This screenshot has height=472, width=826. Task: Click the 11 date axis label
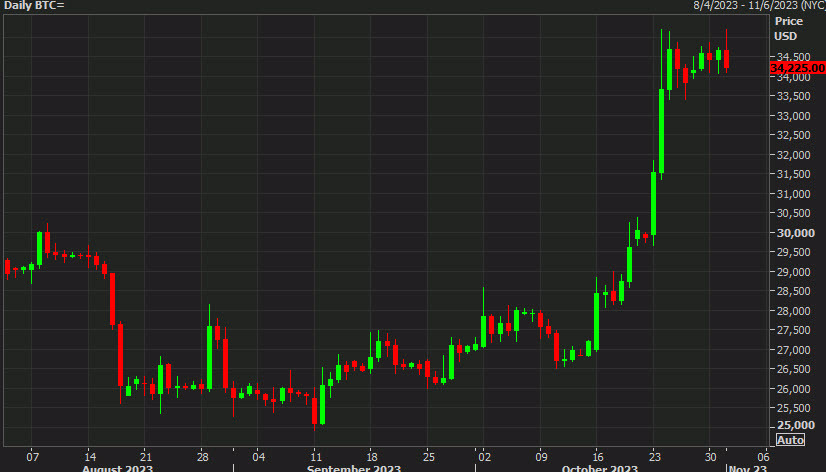315,457
